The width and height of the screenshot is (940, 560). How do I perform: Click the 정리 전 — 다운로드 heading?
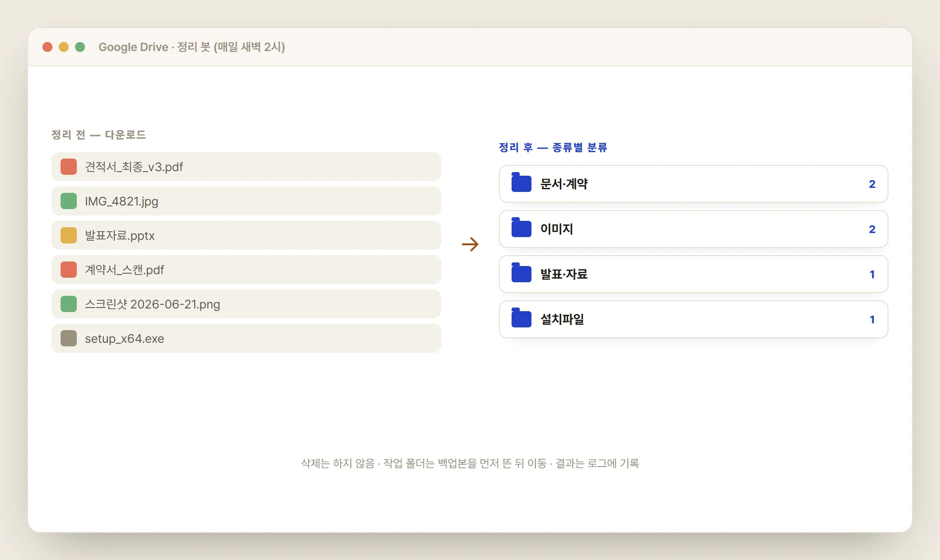tap(99, 135)
